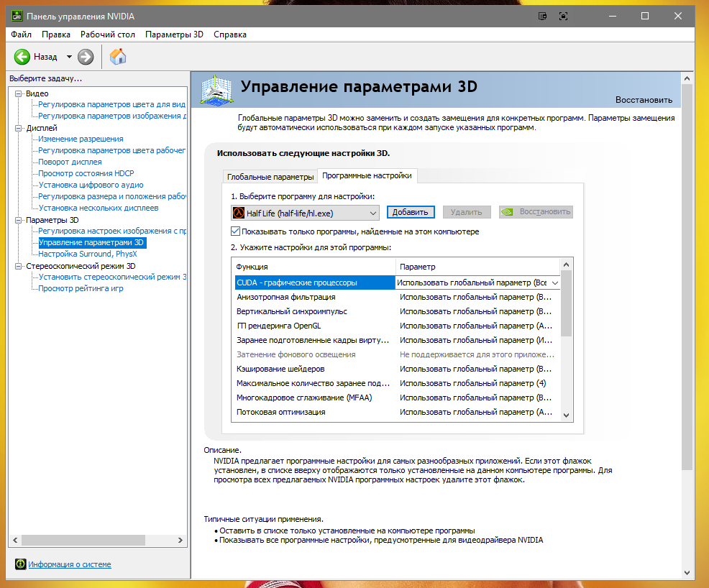Open Установка цифрового аудио task
Viewport: 709px width, 588px height.
click(91, 185)
